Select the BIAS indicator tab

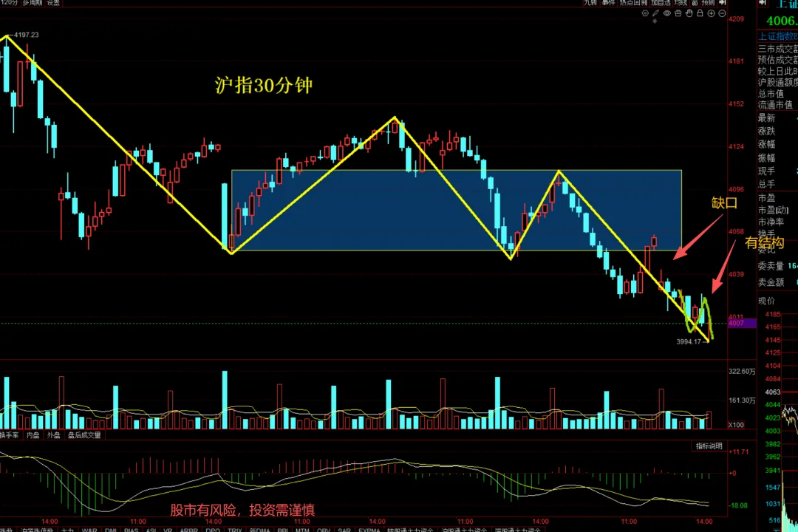(x=132, y=530)
